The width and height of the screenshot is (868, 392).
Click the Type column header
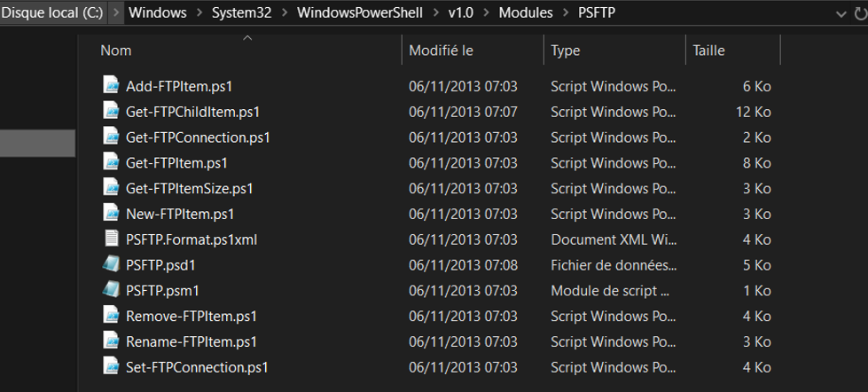coord(614,51)
